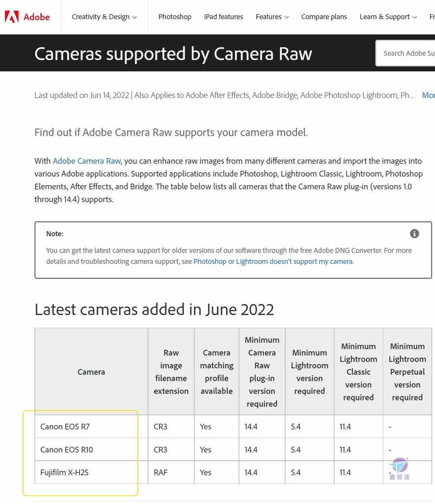Screen dimensions: 435x504
Task: Click the 'Note:' label
Action: (x=55, y=234)
